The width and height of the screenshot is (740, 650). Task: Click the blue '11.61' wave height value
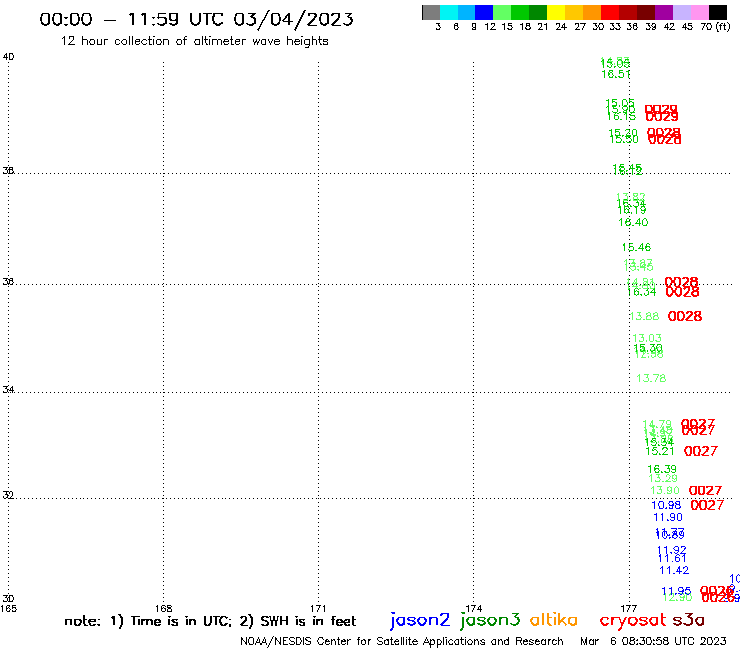(673, 558)
